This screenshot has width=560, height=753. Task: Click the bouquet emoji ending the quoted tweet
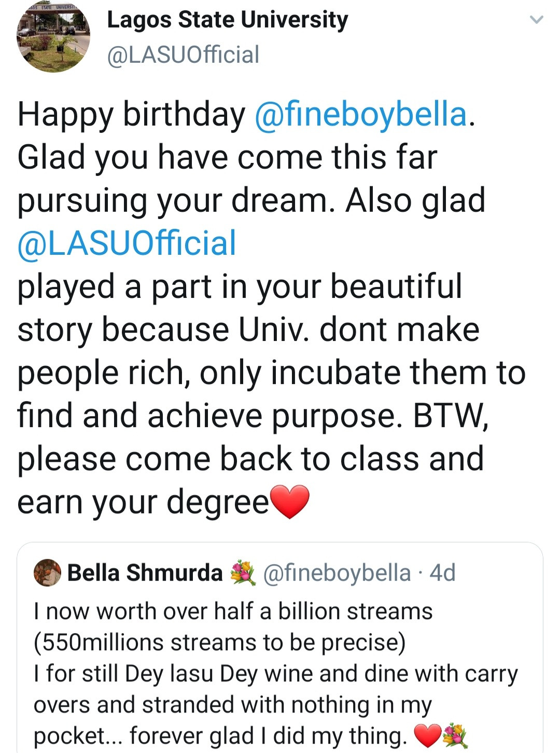455,736
